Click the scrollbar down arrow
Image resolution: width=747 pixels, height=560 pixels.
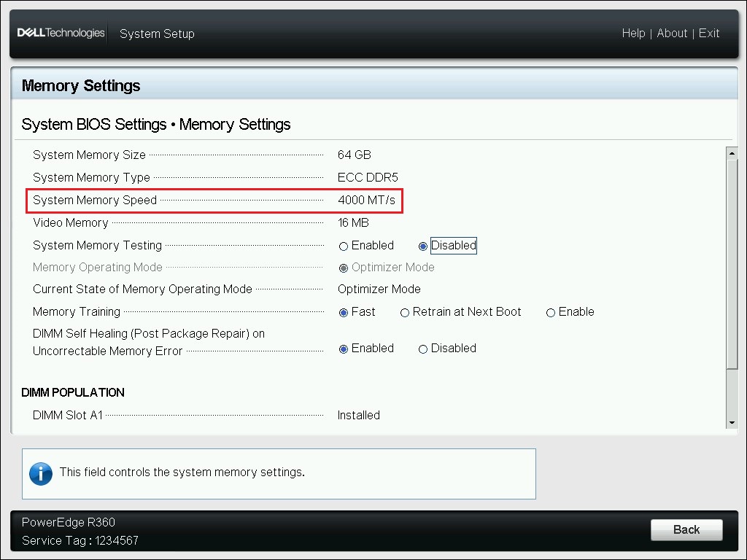pos(732,421)
